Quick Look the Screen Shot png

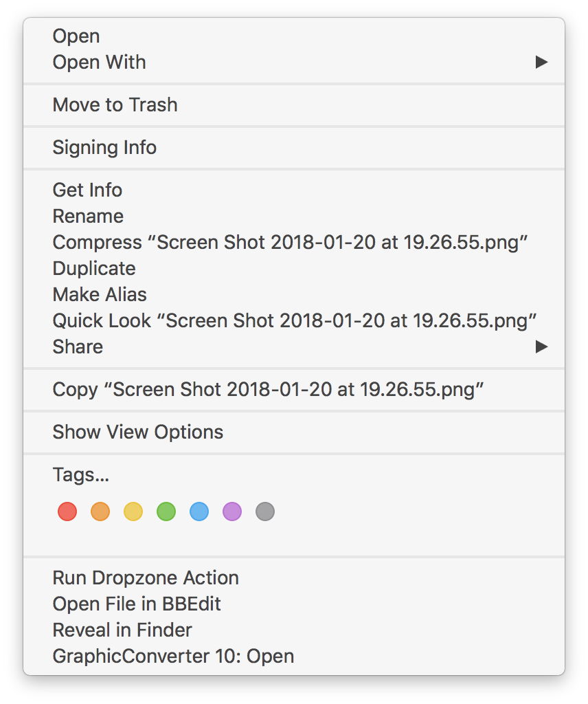(x=294, y=321)
